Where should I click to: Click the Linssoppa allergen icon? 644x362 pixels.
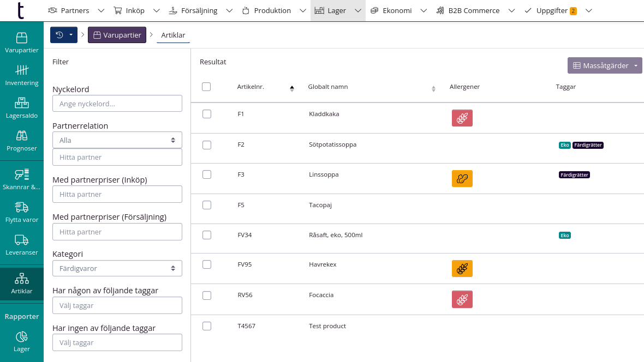[x=462, y=179]
